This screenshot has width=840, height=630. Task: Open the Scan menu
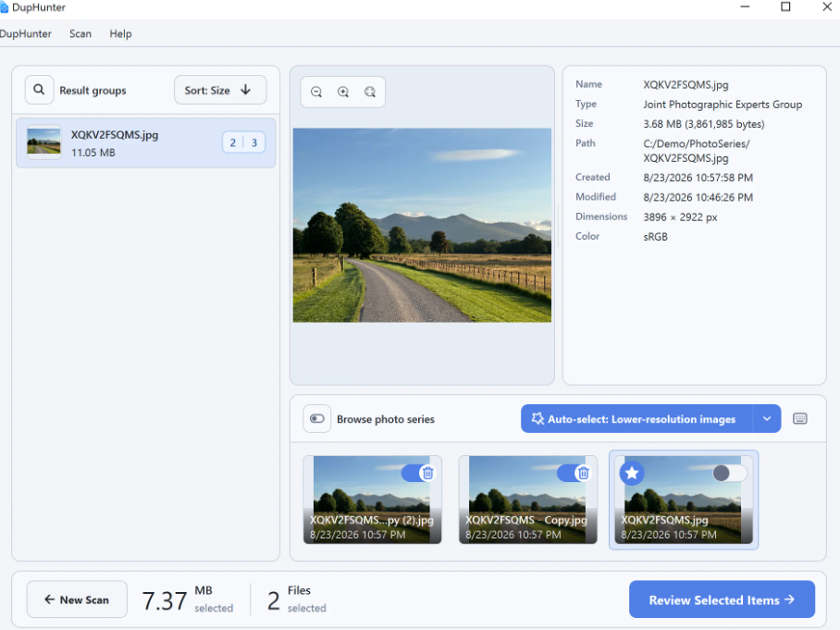pyautogui.click(x=80, y=33)
